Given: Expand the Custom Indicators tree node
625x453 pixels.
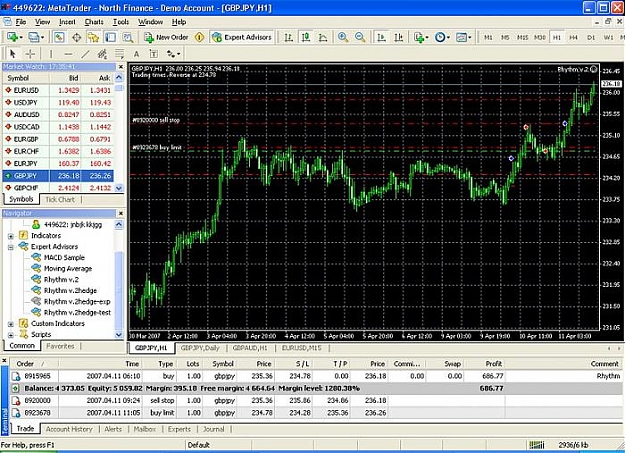Looking at the screenshot, I should coord(11,324).
